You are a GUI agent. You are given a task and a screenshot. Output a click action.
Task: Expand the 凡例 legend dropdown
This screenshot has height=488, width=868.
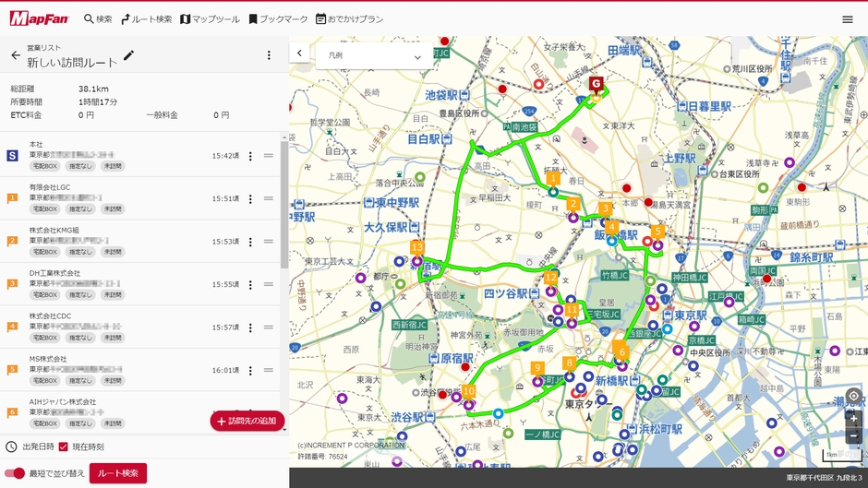click(x=374, y=56)
